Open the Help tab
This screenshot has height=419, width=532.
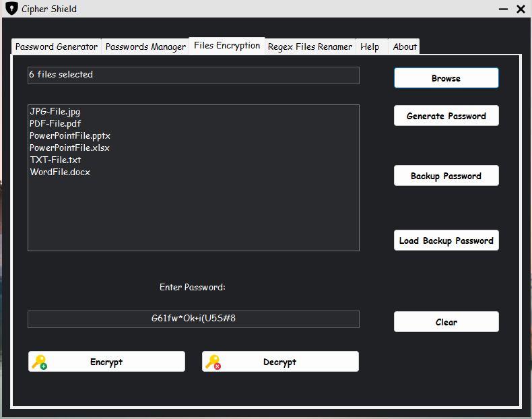click(x=370, y=46)
